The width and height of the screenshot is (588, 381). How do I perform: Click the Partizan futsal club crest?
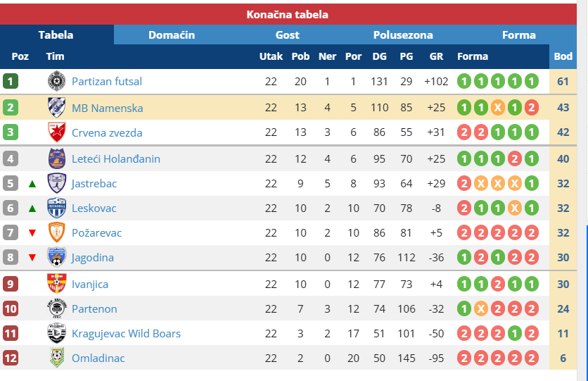tap(56, 82)
